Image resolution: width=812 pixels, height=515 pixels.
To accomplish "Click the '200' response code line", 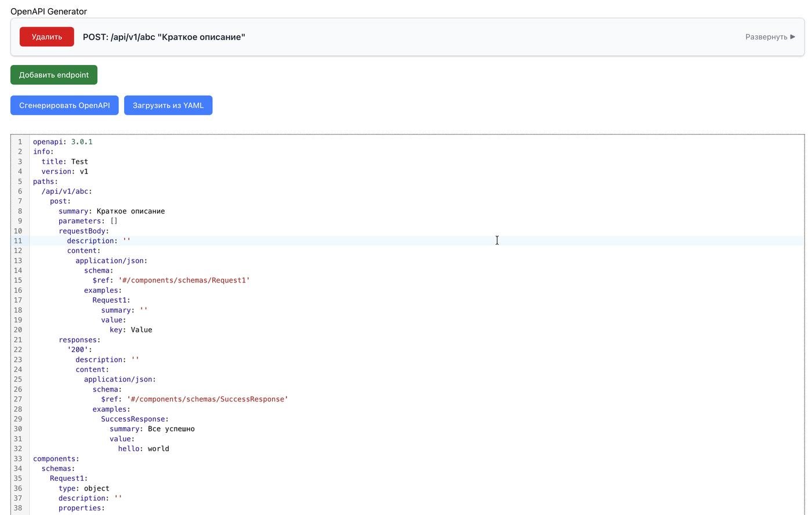I will coord(79,350).
